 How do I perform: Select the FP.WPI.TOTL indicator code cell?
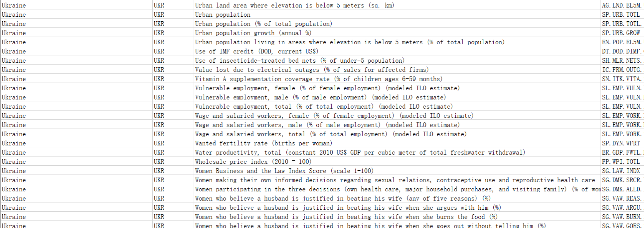pos(621,162)
